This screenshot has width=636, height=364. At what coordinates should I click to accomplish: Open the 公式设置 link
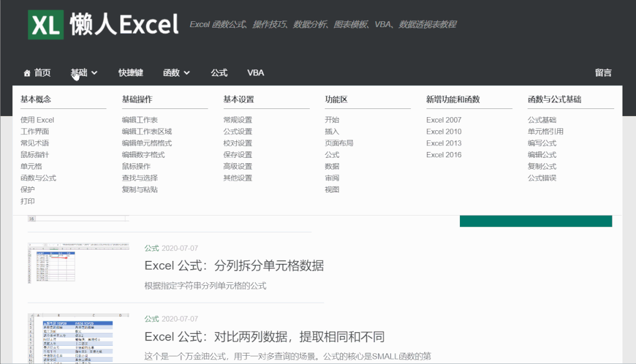click(x=238, y=131)
